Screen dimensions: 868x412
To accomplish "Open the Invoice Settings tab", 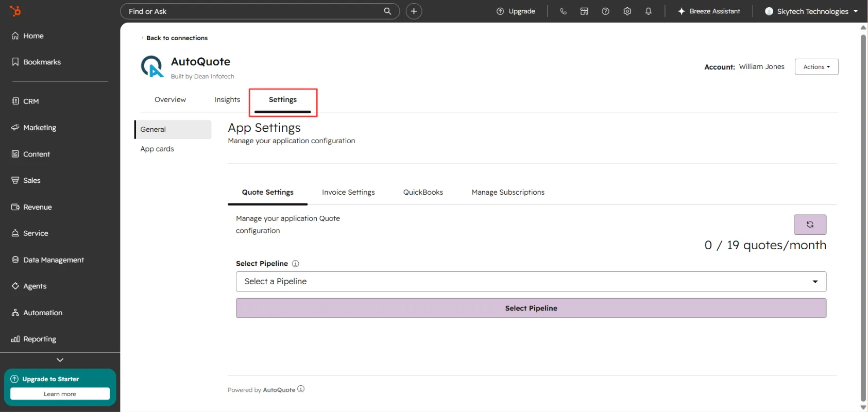I will tap(348, 192).
